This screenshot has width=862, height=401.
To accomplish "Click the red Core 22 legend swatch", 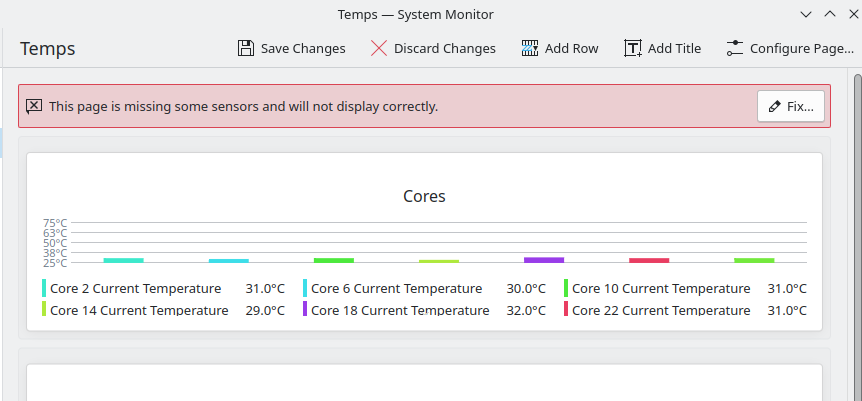I will [566, 309].
